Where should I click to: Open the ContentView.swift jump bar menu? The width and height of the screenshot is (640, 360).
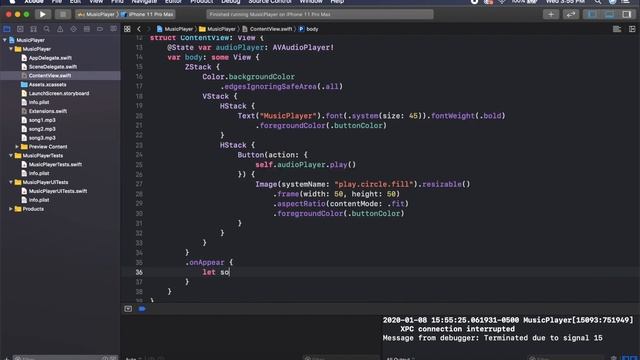tap(267, 29)
